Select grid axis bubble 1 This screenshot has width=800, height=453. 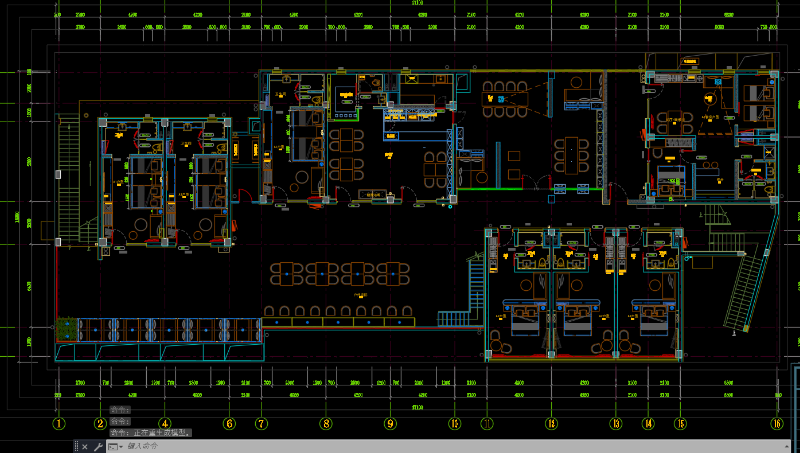click(x=59, y=423)
